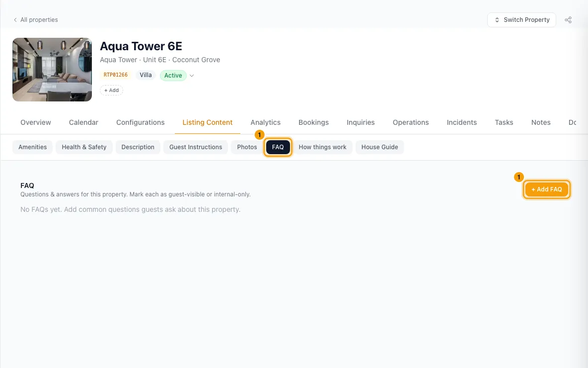The width and height of the screenshot is (588, 368).
Task: Go back via the All properties chevron
Action: pos(15,20)
